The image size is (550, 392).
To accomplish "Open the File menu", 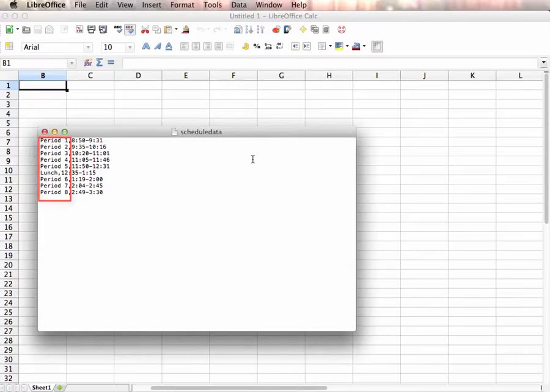I will tap(80, 5).
